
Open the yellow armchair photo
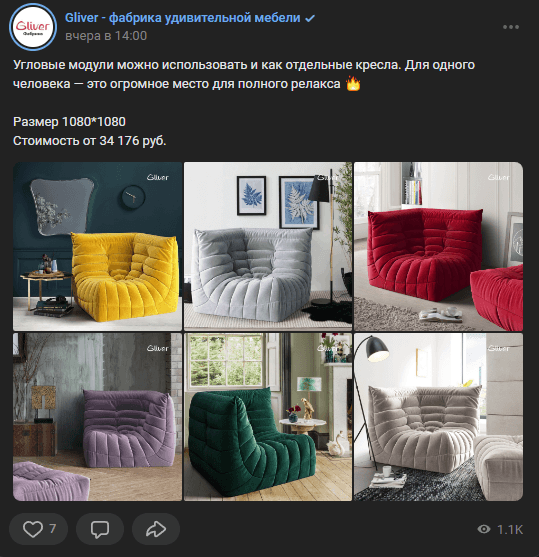(97, 246)
